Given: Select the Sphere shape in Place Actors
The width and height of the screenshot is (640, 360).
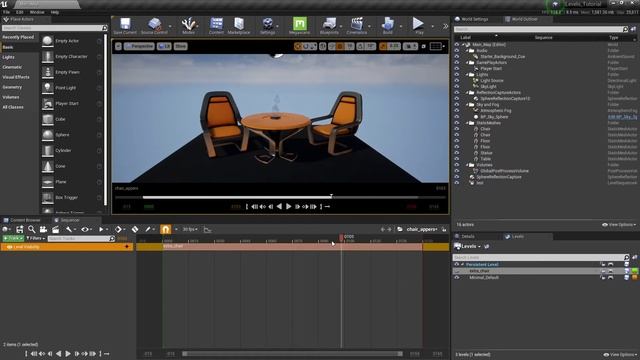Looking at the screenshot, I should (x=47, y=135).
